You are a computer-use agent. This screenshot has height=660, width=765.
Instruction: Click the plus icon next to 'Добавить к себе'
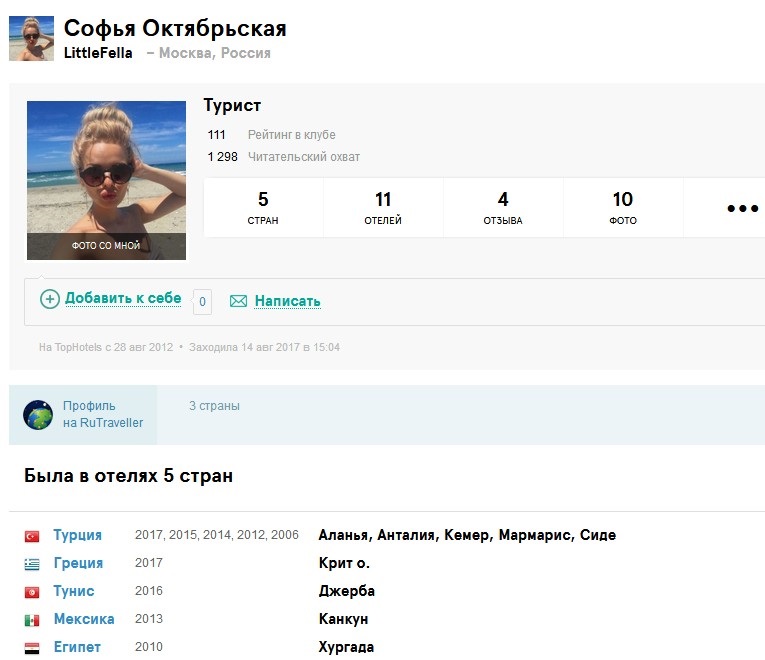coord(50,299)
